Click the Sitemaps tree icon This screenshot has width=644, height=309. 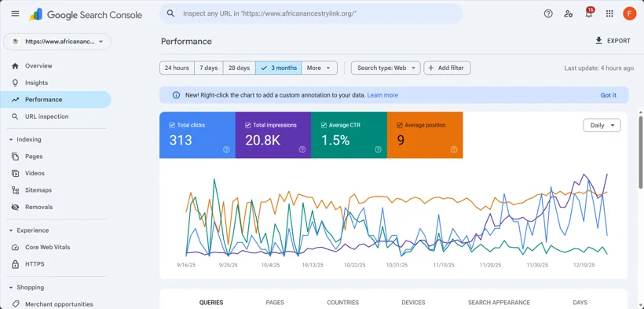15,190
